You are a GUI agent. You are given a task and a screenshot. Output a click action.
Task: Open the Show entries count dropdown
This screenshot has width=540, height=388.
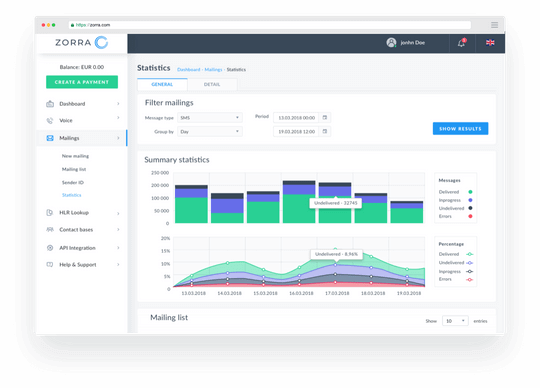click(455, 321)
